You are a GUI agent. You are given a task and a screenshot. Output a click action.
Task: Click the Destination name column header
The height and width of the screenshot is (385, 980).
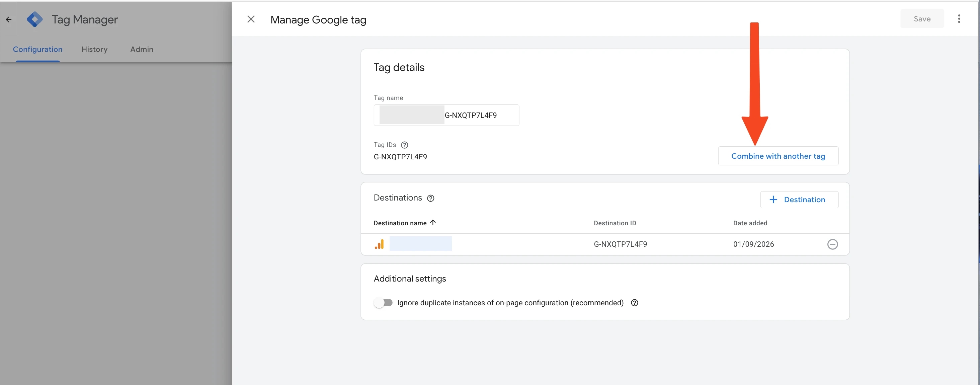pyautogui.click(x=400, y=223)
